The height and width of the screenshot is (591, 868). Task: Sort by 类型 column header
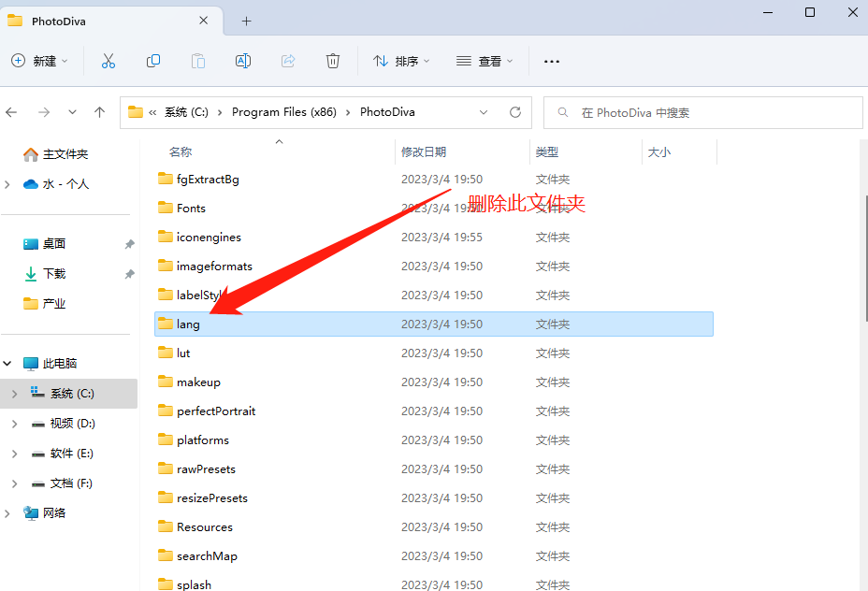pos(547,152)
